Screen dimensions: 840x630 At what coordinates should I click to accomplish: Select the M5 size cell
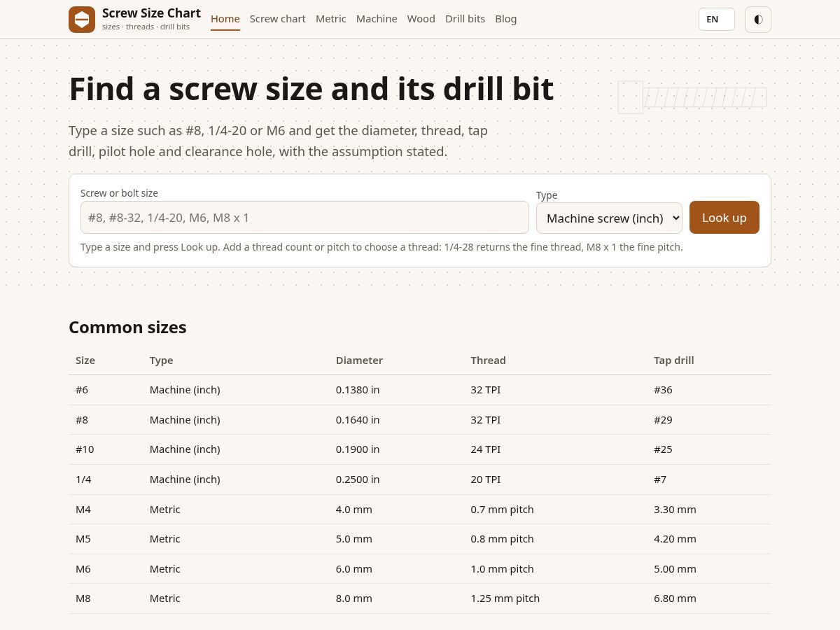pyautogui.click(x=83, y=539)
